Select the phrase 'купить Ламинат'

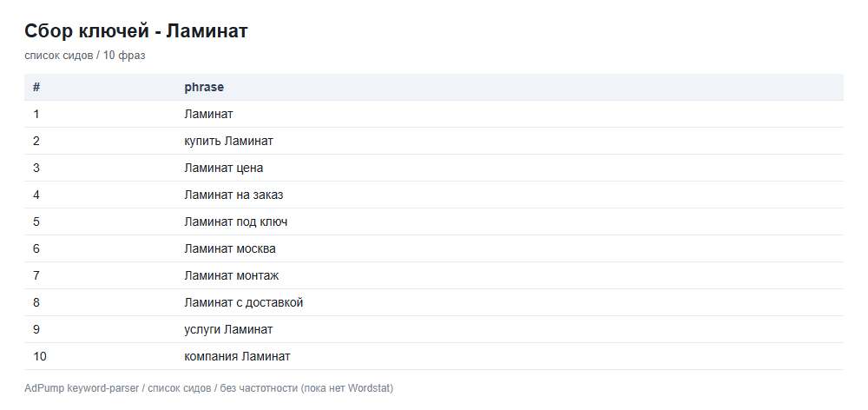pos(228,141)
